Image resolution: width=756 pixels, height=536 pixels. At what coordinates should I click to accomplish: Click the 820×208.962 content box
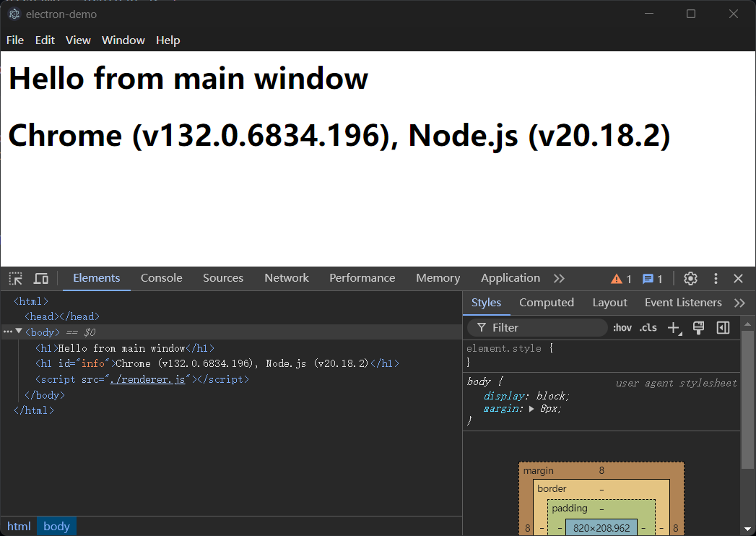coord(601,528)
